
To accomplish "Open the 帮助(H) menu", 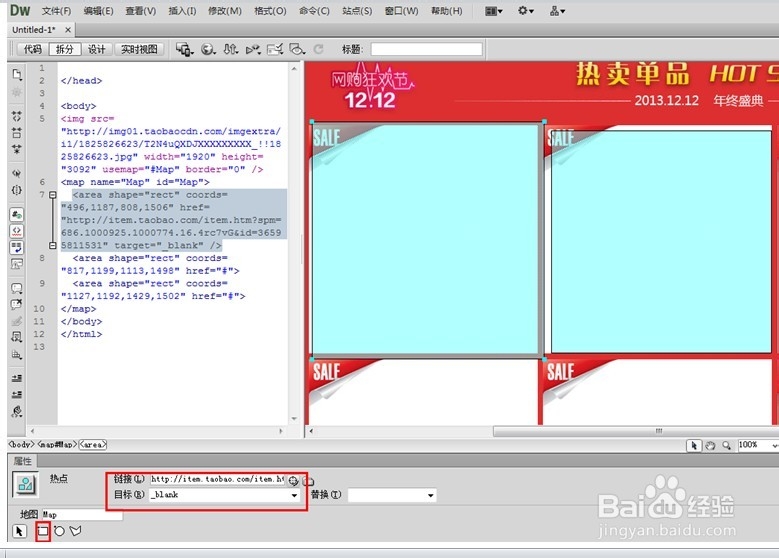I will (447, 11).
